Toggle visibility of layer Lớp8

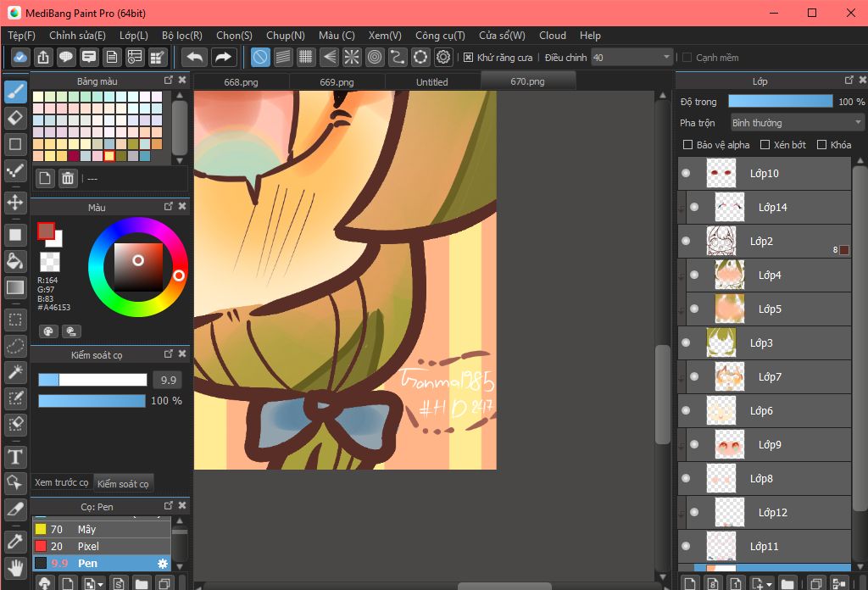[x=686, y=478]
